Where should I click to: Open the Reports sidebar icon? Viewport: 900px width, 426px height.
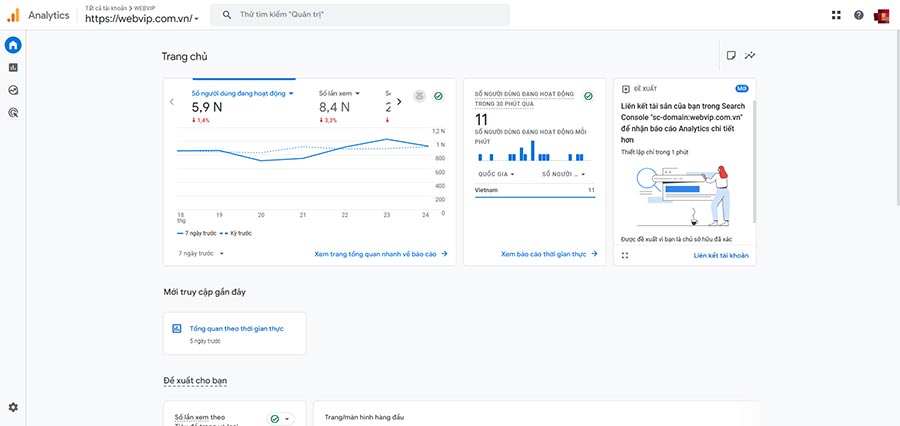pyautogui.click(x=13, y=67)
